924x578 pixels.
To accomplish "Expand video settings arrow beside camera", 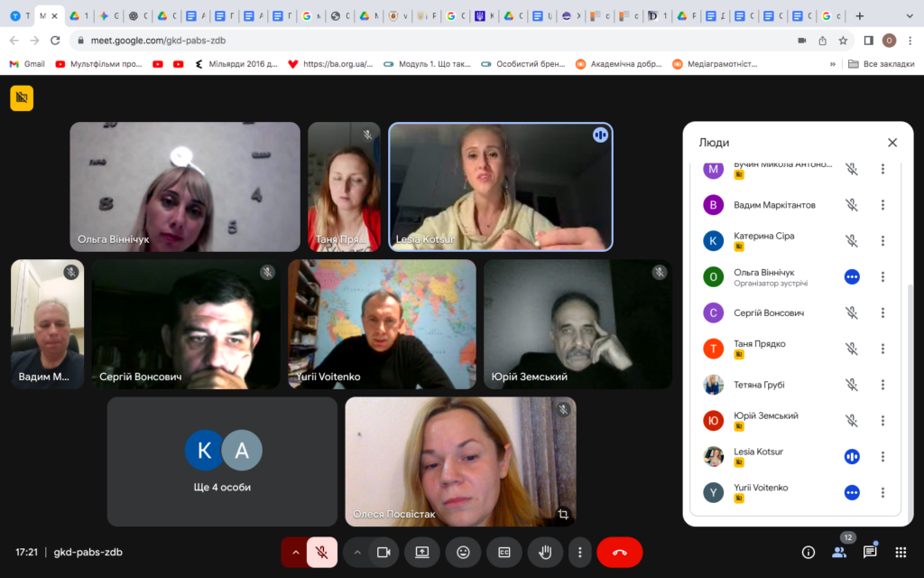I will pyautogui.click(x=357, y=553).
